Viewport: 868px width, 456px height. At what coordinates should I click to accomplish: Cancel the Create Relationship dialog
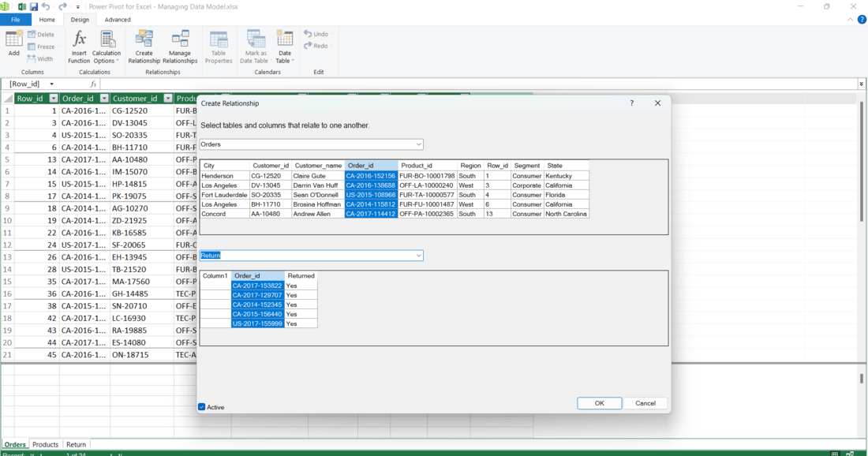(645, 403)
